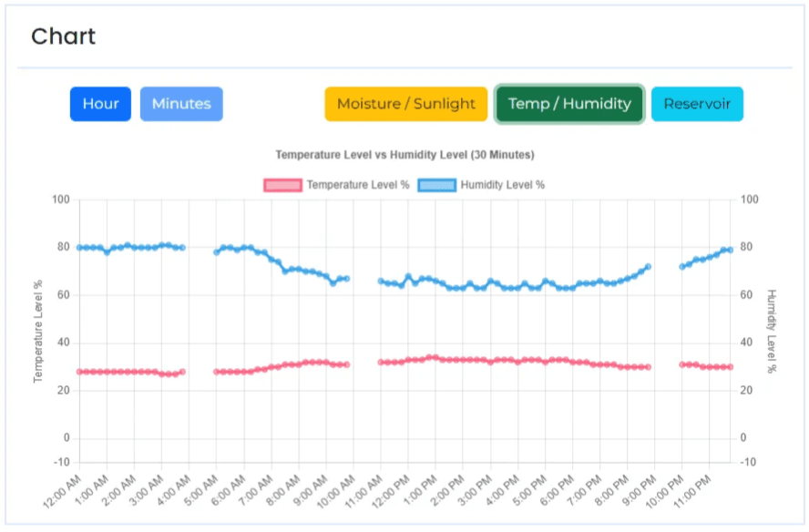Image resolution: width=809 pixels, height=532 pixels.
Task: Toggle the Temperature Level % legend label
Action: pyautogui.click(x=357, y=185)
